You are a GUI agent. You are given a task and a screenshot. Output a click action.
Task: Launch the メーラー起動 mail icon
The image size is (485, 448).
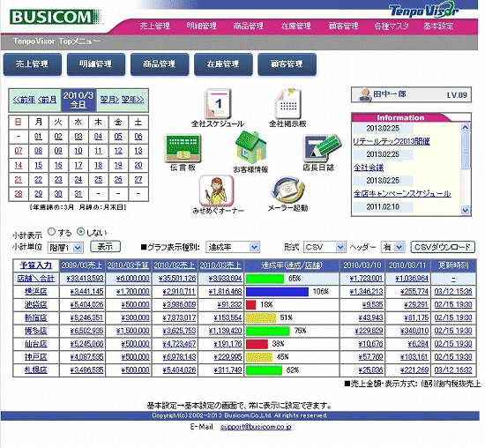(x=287, y=190)
